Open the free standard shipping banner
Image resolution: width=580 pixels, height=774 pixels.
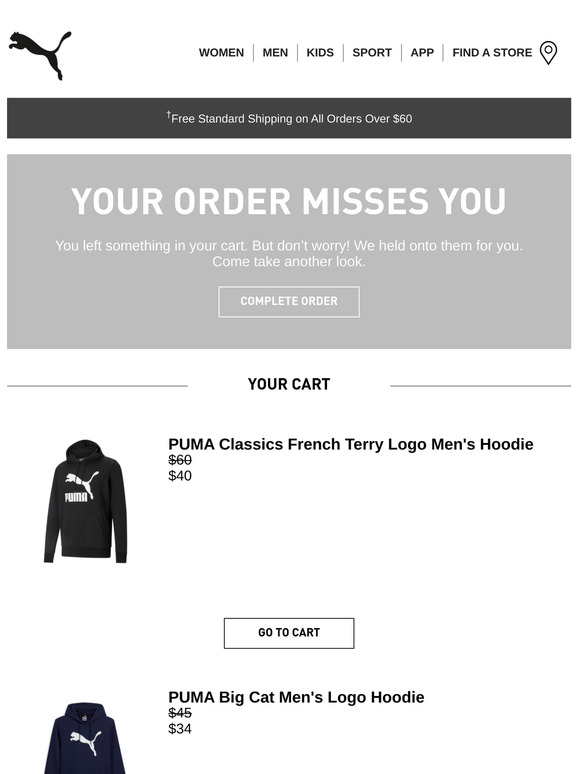(x=289, y=118)
